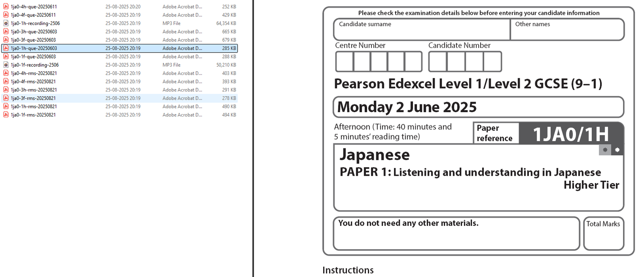Click the 25-08-2025 20:20 date cell

(x=123, y=7)
